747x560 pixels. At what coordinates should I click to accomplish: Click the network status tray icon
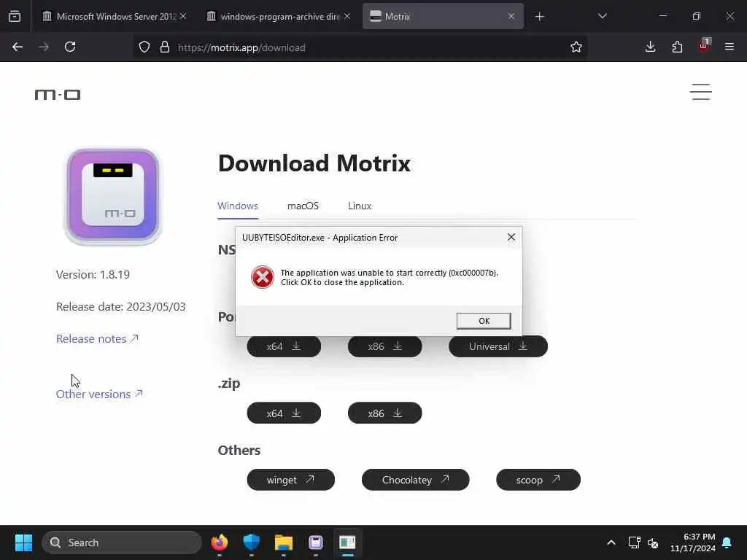(x=634, y=542)
